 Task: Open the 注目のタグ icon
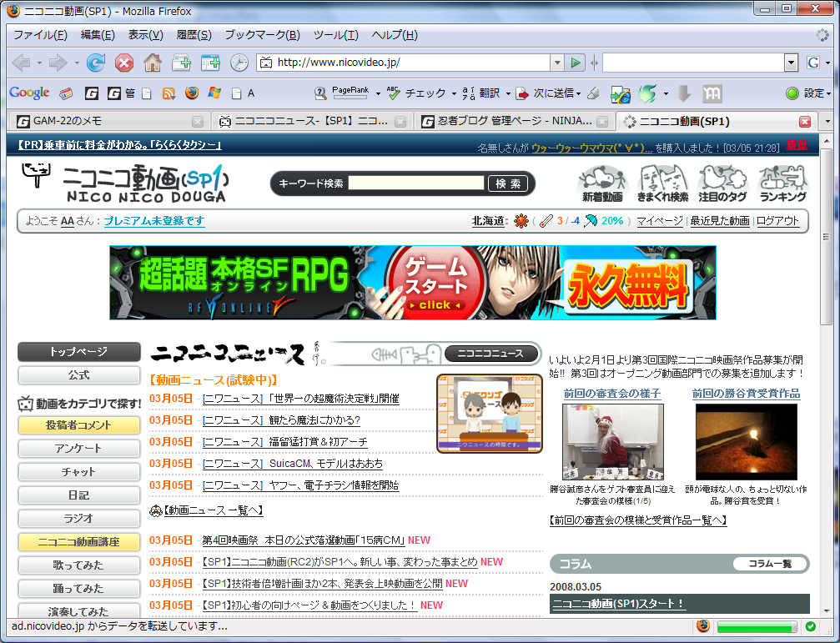722,183
